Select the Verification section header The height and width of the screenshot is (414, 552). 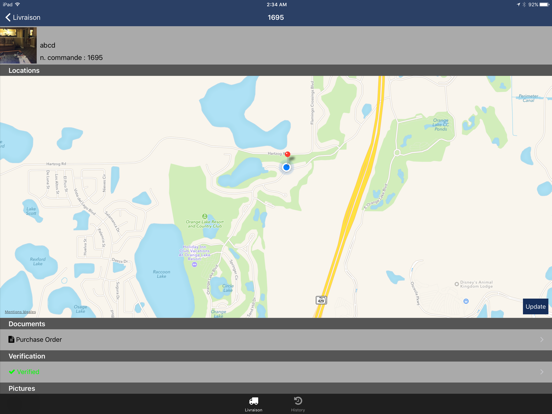pyautogui.click(x=276, y=356)
